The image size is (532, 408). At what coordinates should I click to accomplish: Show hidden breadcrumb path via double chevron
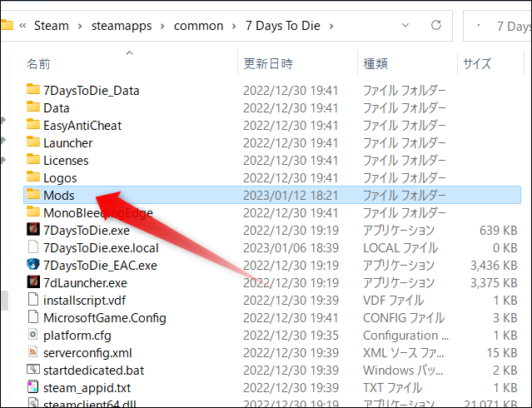tap(22, 26)
